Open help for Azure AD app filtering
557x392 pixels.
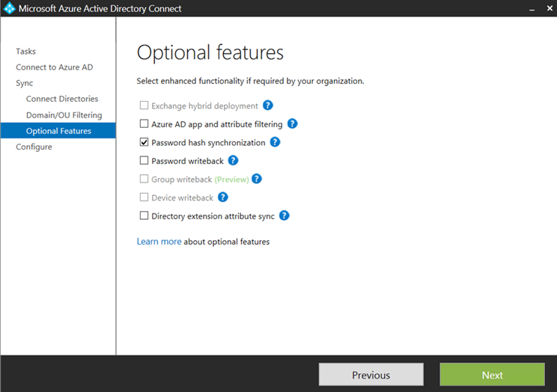pos(292,123)
